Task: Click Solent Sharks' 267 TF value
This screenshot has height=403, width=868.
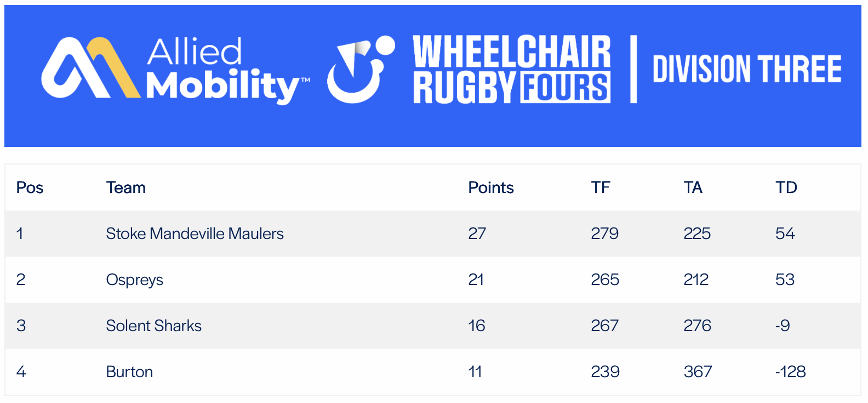Action: (x=604, y=326)
